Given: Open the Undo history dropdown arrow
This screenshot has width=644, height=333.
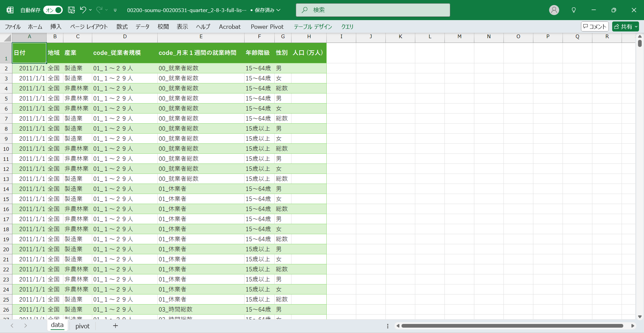Looking at the screenshot, I should point(91,10).
